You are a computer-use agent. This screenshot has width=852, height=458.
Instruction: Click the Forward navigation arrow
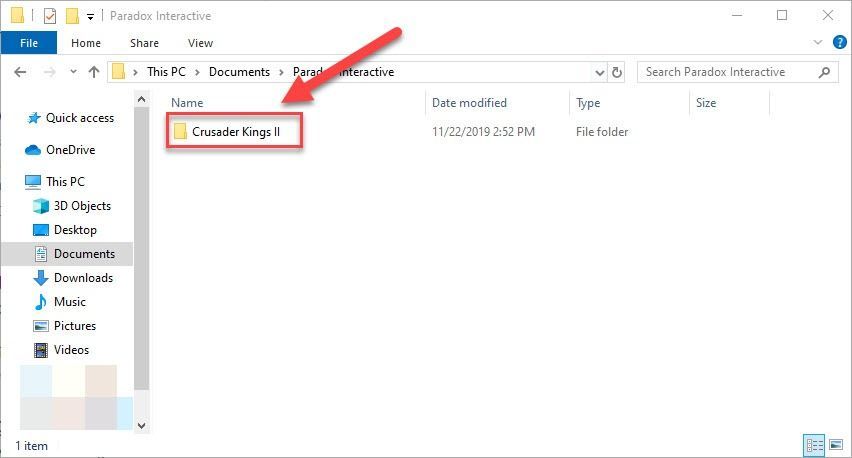tap(49, 72)
